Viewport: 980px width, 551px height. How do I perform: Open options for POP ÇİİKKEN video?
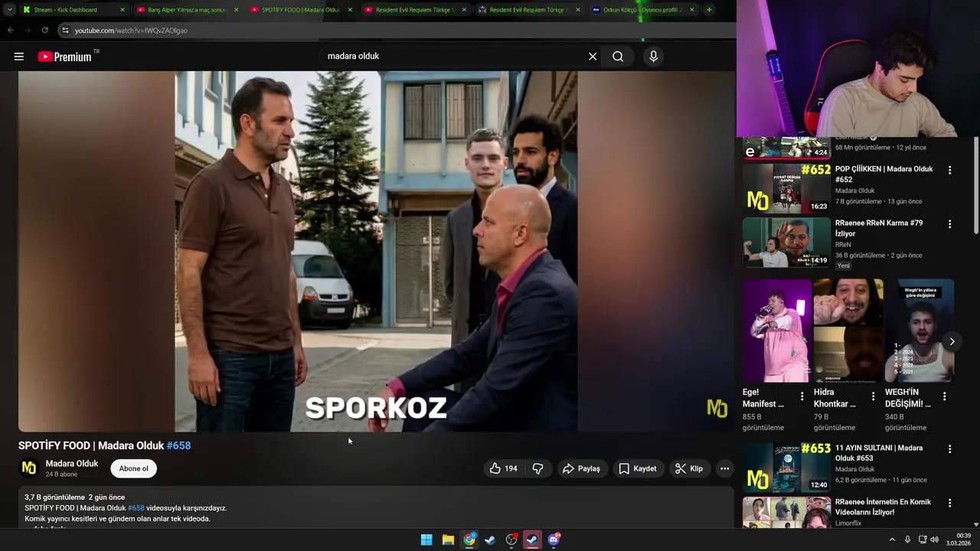[949, 170]
